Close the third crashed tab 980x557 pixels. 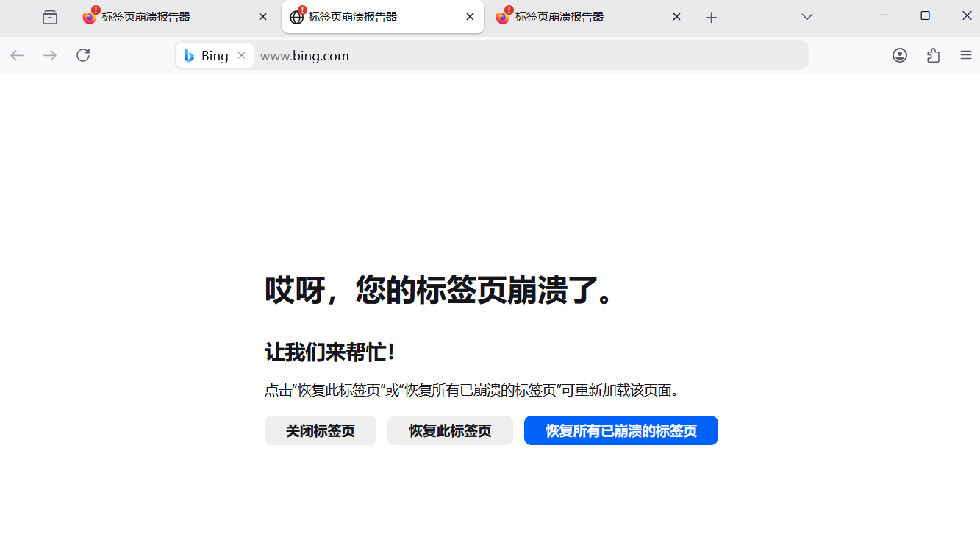click(677, 17)
